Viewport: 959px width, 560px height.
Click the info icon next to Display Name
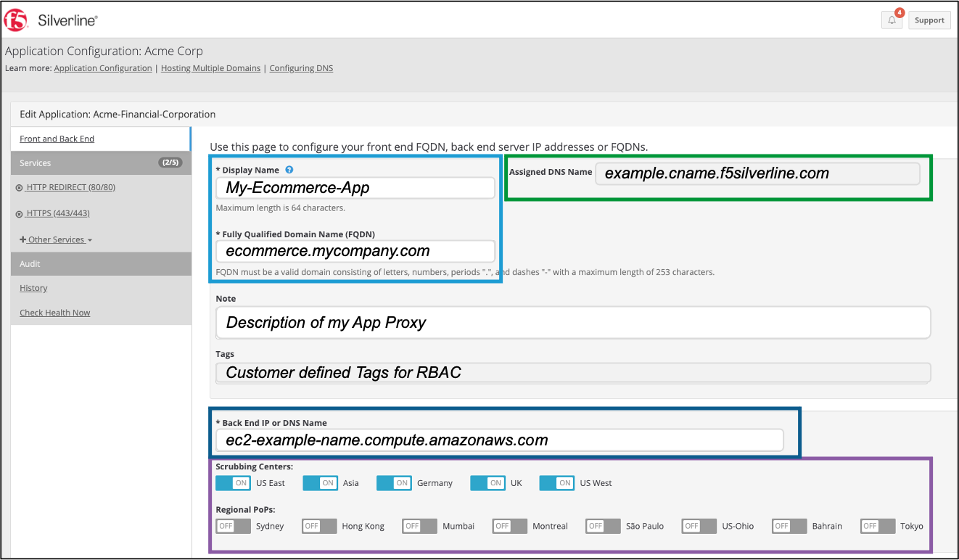click(x=289, y=169)
